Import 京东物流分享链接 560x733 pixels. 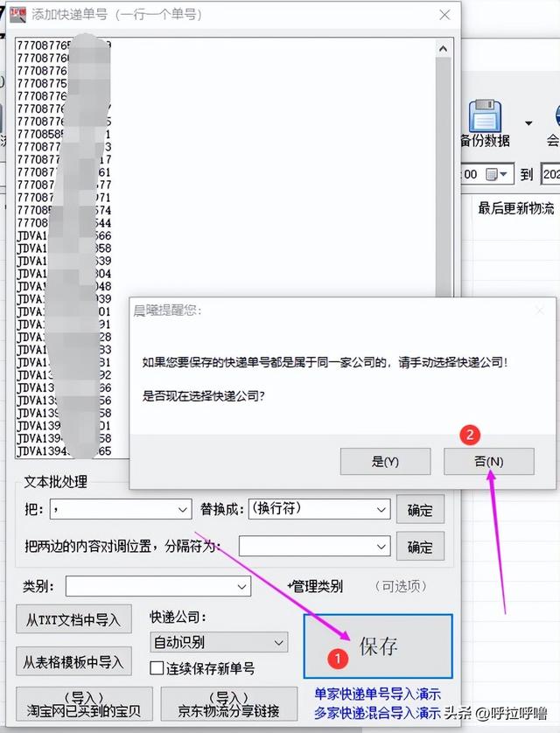[228, 704]
